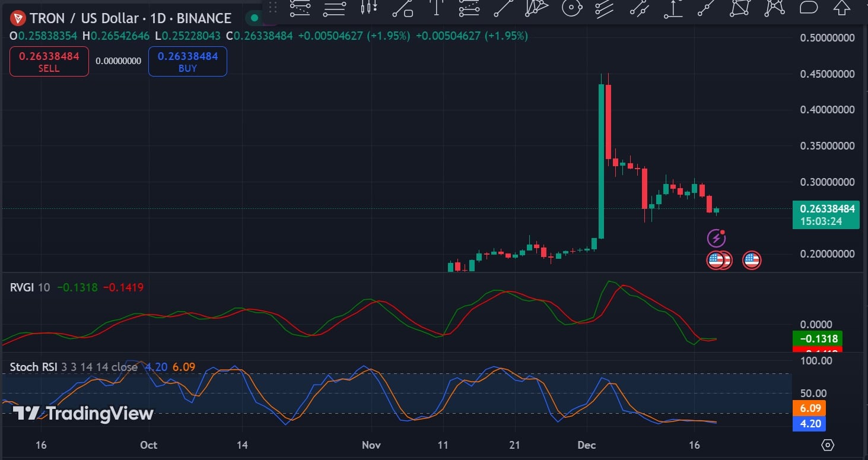Click the purple lightning bolt event icon
The image size is (868, 460).
(x=716, y=239)
